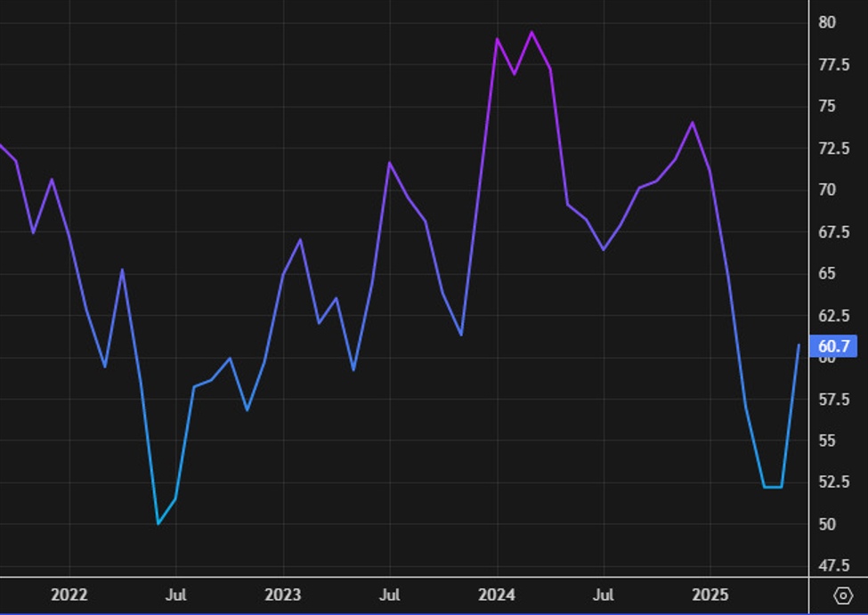Select the Jul label between 2024 and 2025
This screenshot has width=868, height=615.
[x=604, y=595]
